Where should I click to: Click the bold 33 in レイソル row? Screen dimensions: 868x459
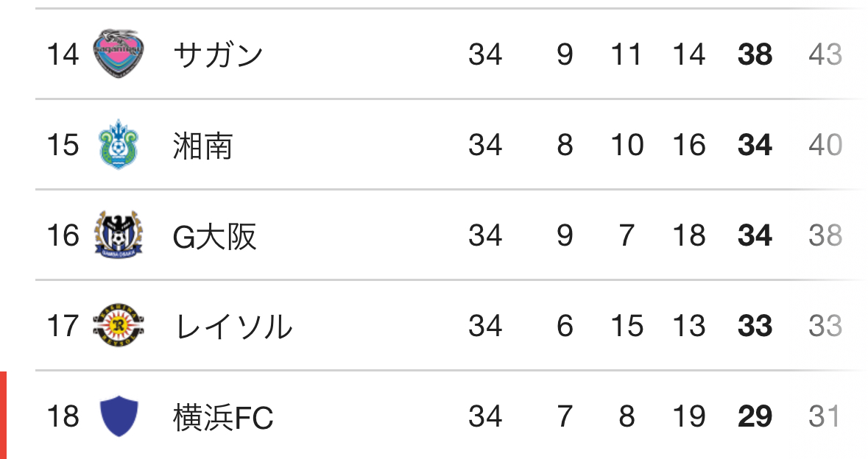[x=755, y=326]
